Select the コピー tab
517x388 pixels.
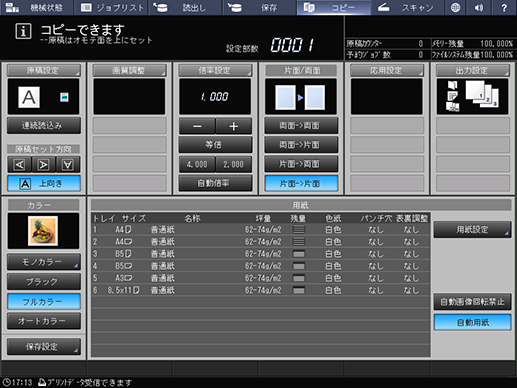point(333,7)
